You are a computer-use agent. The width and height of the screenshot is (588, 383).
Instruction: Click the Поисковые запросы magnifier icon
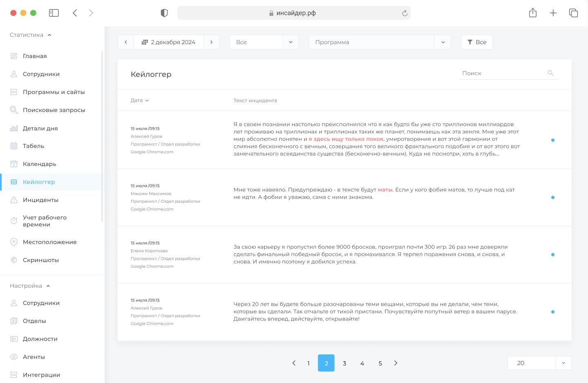click(x=14, y=110)
